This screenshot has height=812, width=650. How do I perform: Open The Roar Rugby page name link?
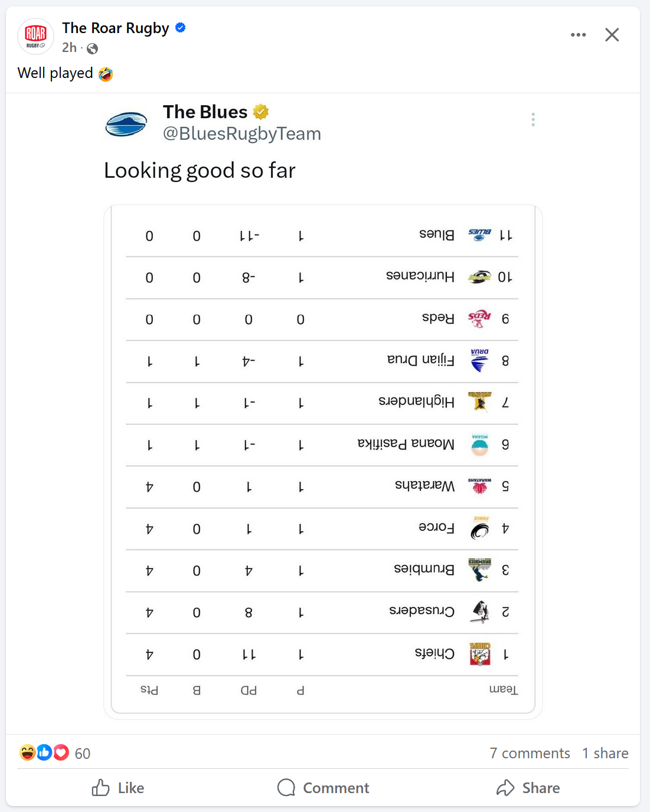click(116, 28)
